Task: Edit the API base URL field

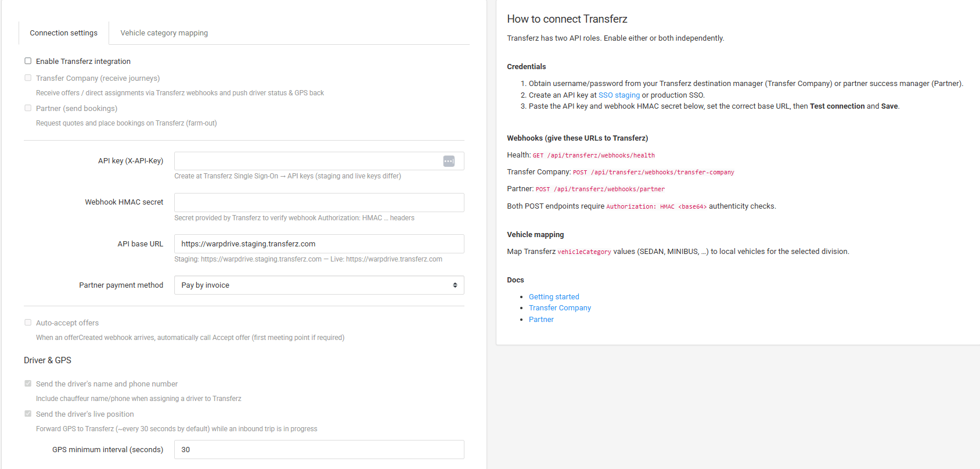Action: pyautogui.click(x=319, y=244)
